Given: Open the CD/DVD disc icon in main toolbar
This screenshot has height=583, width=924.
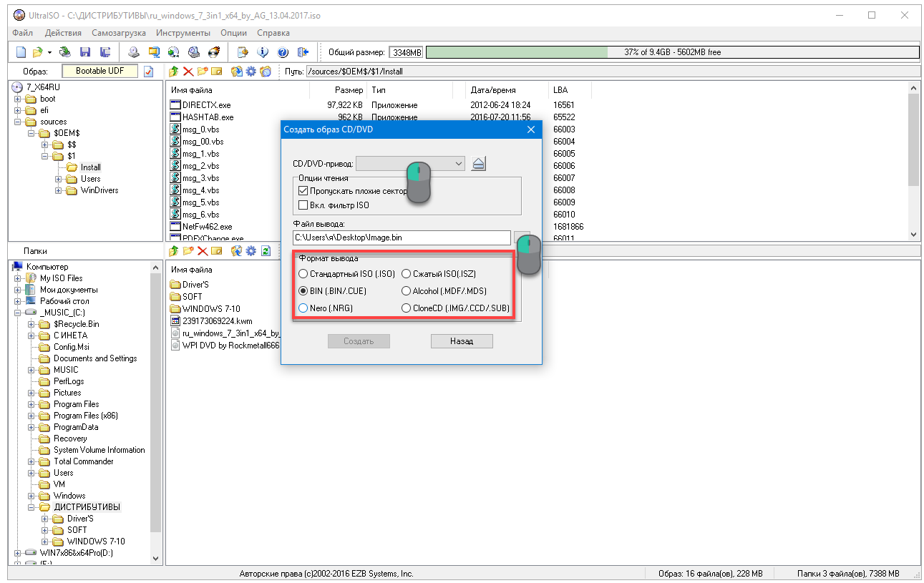Looking at the screenshot, I should coord(65,52).
